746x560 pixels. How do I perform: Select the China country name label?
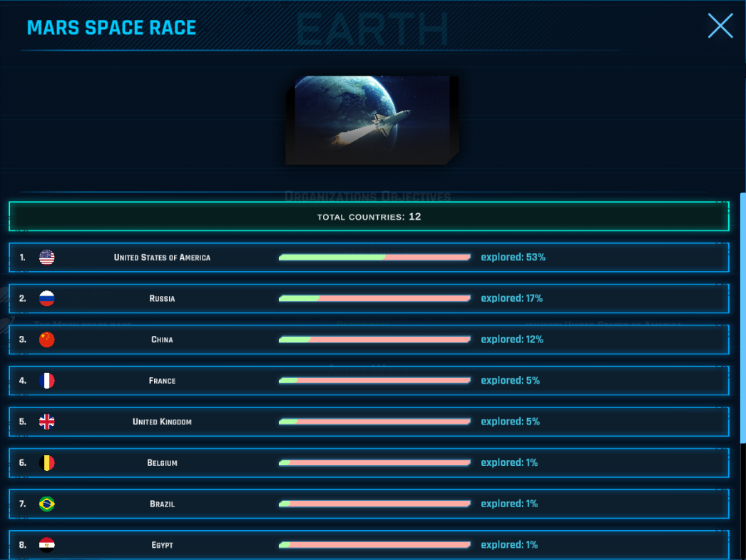[162, 340]
